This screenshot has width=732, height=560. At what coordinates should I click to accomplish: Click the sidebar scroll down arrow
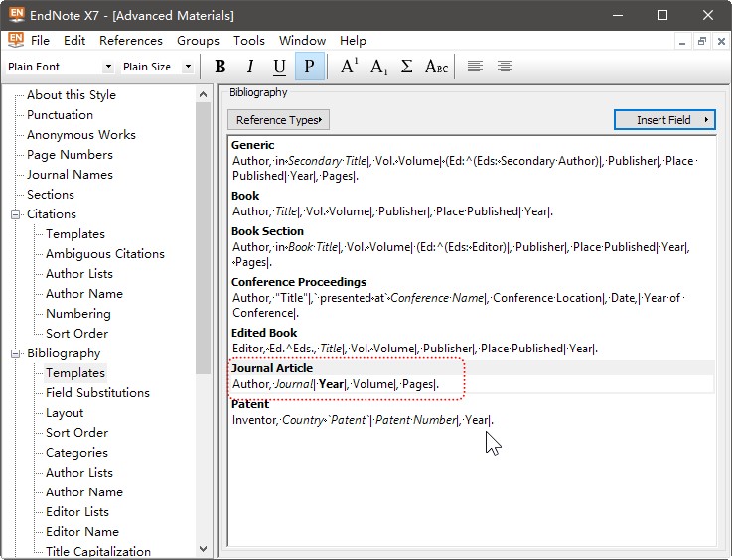204,549
